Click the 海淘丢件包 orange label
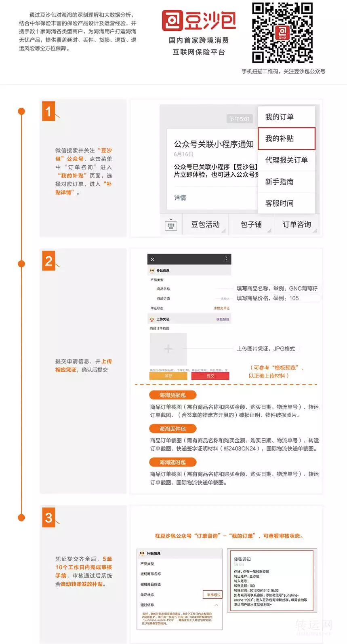347x644 pixels. pyautogui.click(x=172, y=429)
